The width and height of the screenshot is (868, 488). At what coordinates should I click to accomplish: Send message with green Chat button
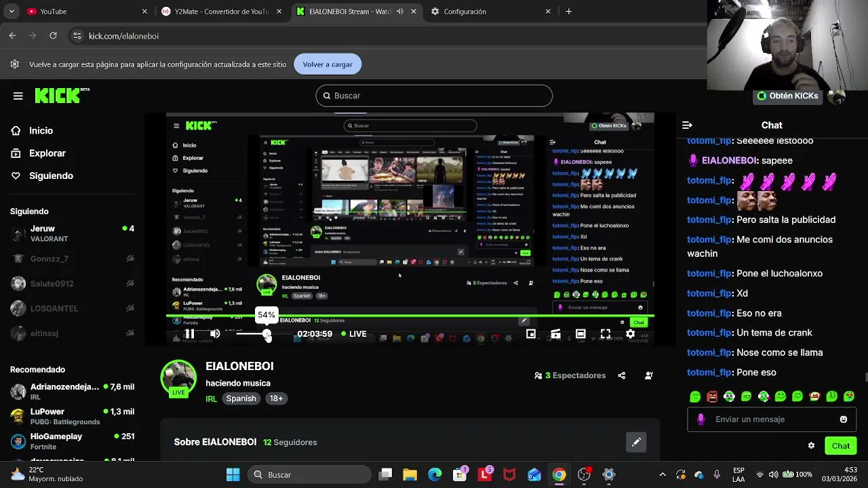[841, 445]
